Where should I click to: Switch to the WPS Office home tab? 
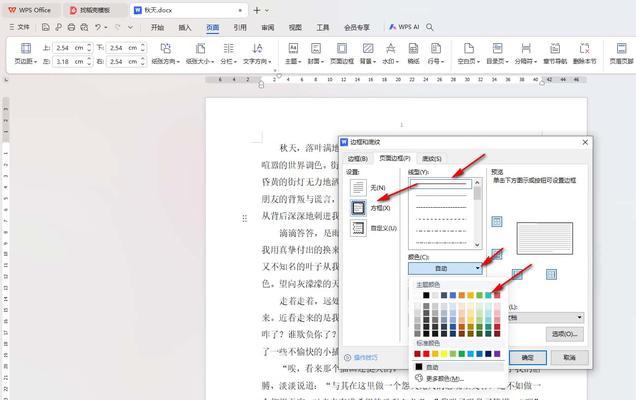tap(31, 11)
